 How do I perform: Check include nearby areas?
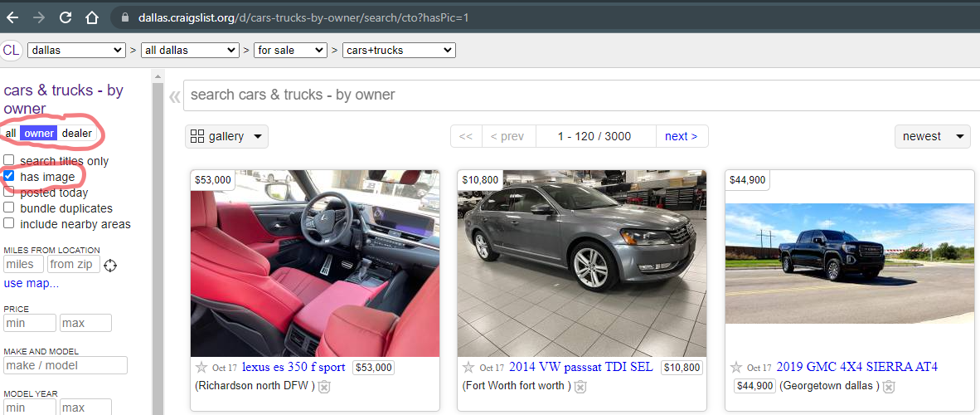point(9,223)
